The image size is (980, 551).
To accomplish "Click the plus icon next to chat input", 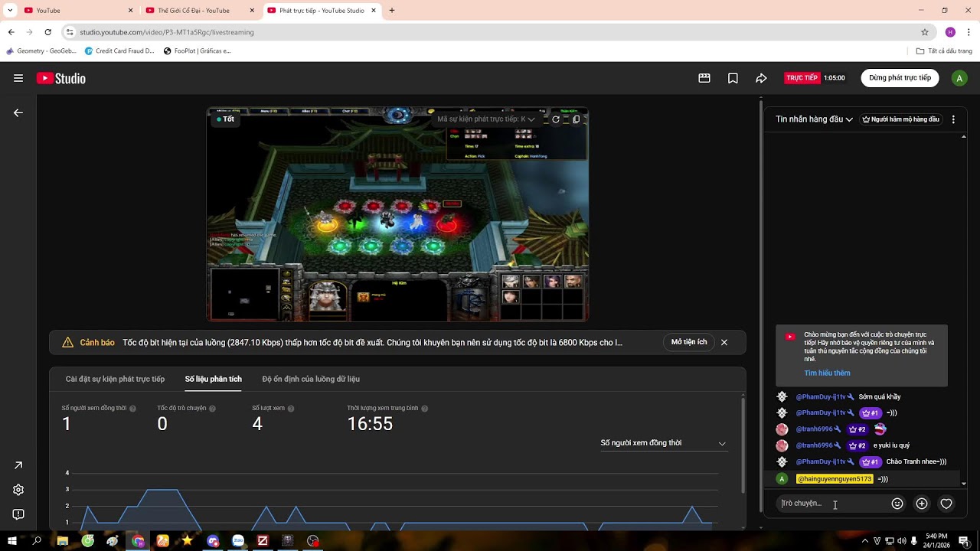I will 922,504.
